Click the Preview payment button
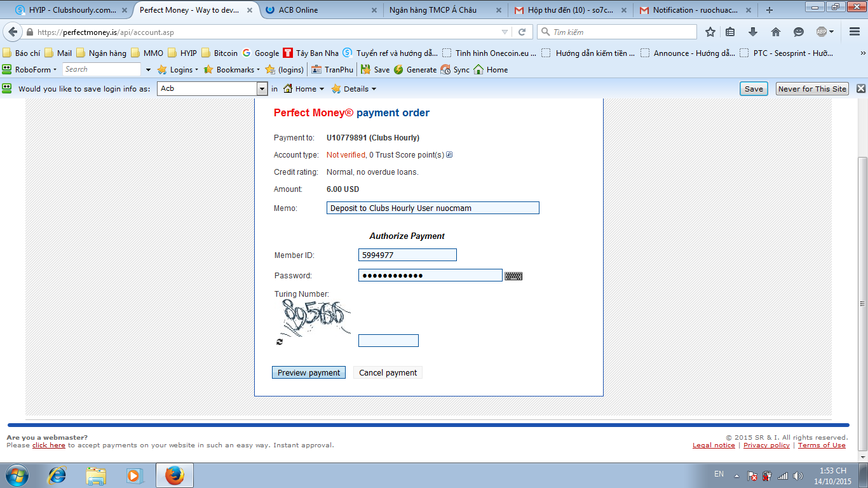 click(309, 373)
